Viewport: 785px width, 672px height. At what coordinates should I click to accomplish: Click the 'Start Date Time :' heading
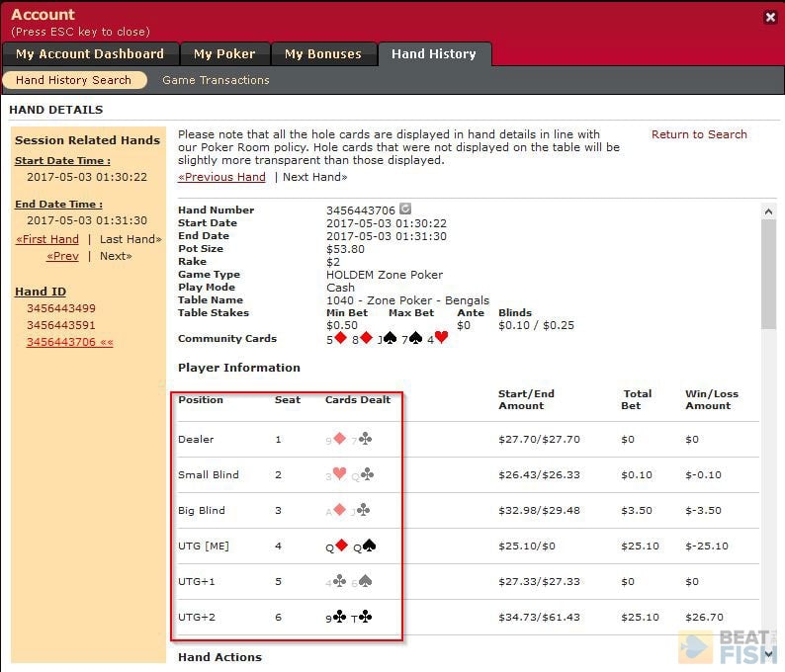[62, 161]
